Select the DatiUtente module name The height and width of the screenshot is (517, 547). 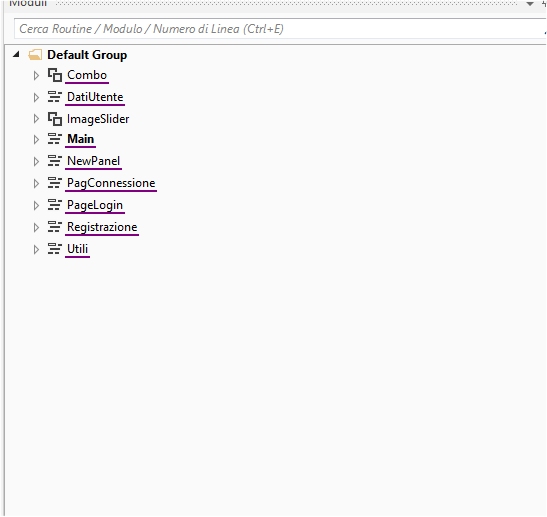click(95, 97)
